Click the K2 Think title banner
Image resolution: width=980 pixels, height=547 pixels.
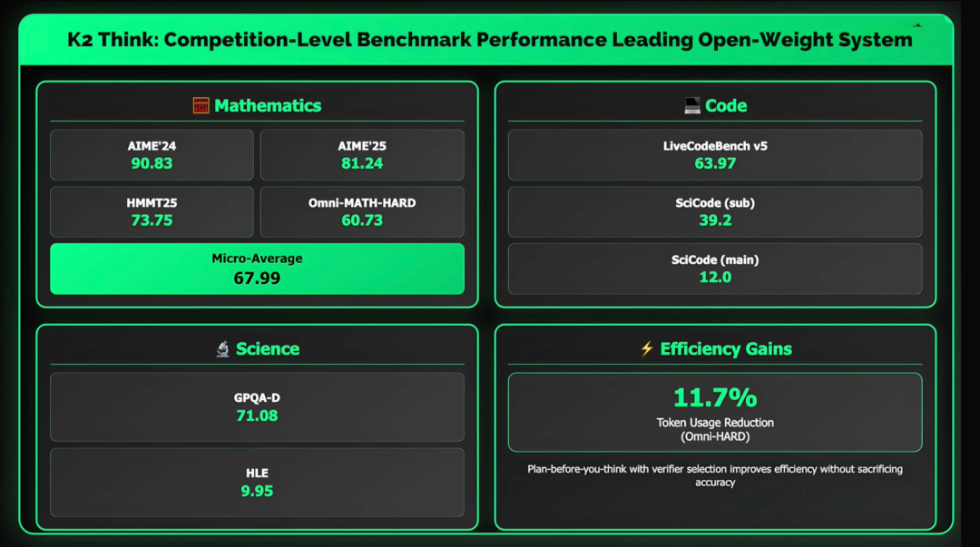pos(490,40)
